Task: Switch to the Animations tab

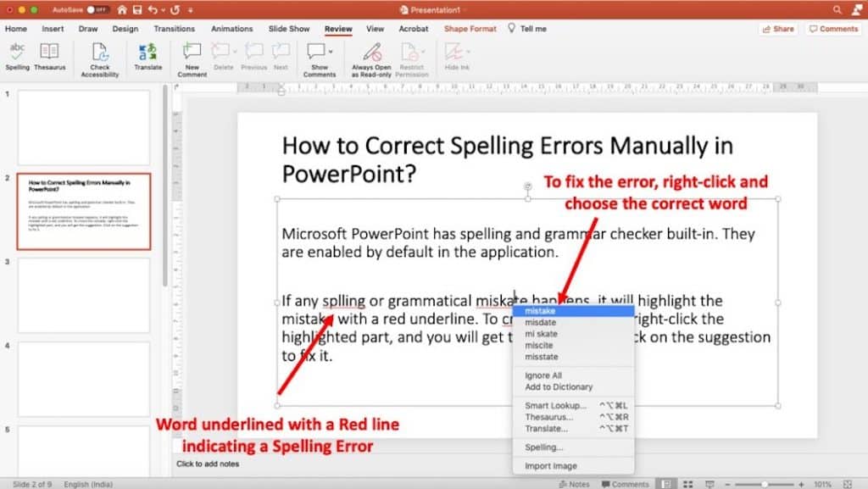Action: [x=231, y=28]
